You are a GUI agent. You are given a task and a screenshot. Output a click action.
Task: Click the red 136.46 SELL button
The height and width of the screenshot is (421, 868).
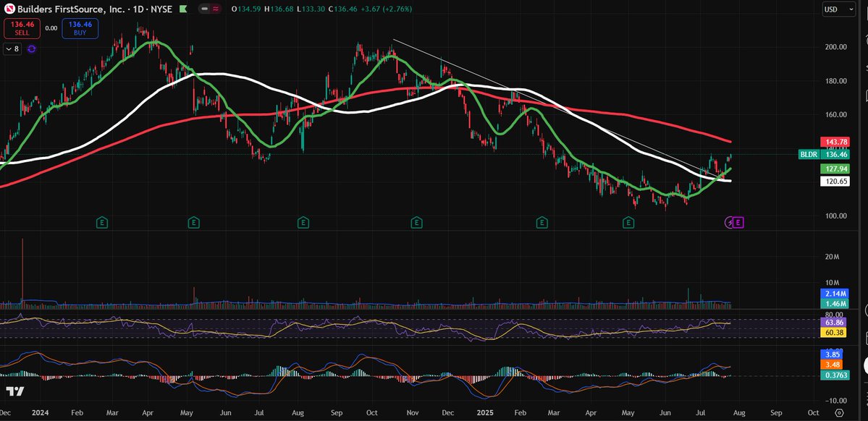tap(22, 28)
